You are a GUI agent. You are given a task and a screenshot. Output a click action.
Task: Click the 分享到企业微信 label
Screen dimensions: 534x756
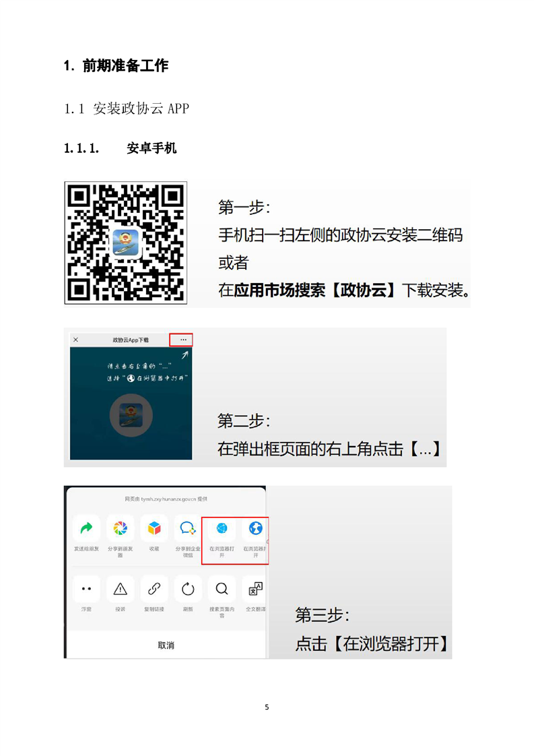(188, 552)
